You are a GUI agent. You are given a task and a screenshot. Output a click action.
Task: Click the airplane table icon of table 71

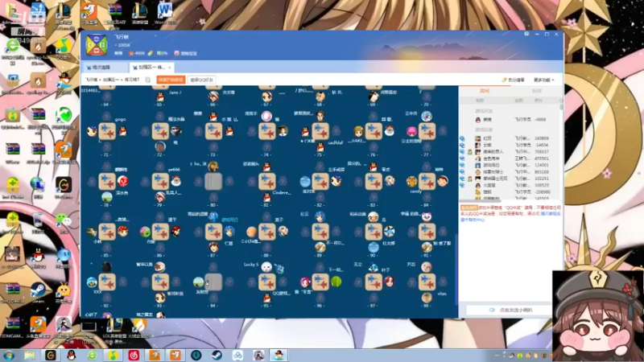[x=107, y=131]
